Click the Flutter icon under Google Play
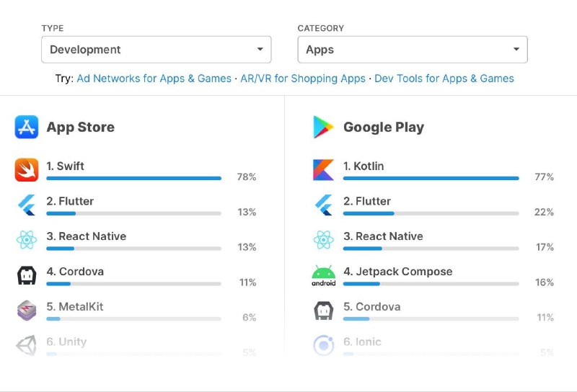Viewport: 577px width, 392px height. (325, 205)
